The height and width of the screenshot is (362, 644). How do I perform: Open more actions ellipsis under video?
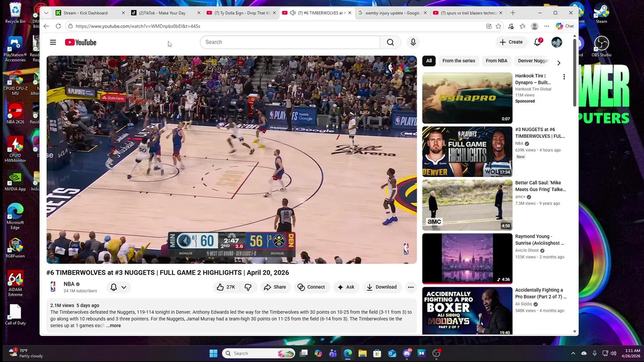pos(411,287)
